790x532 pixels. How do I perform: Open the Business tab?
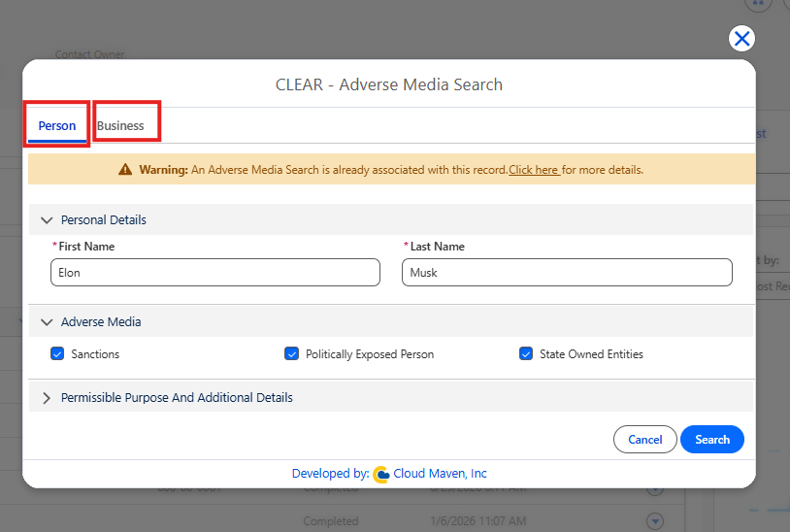[x=120, y=125]
